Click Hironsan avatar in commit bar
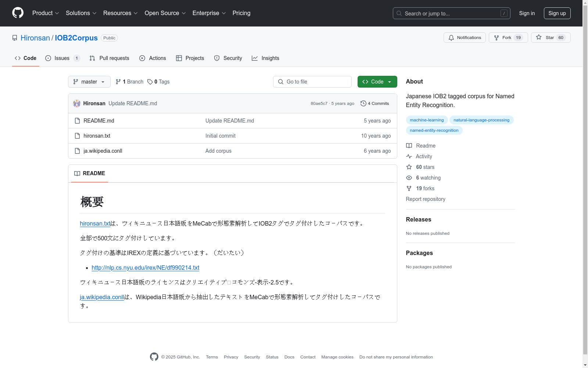Viewport: 588px width, 368px height. click(77, 103)
